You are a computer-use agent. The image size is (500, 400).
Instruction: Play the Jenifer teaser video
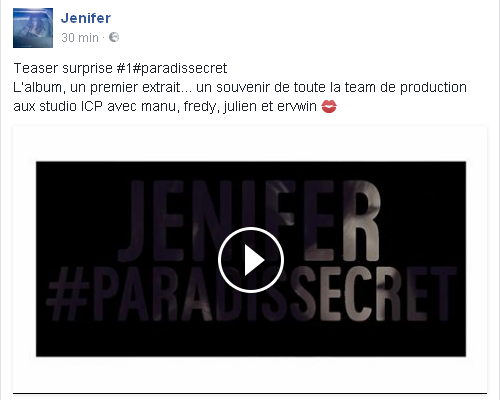click(251, 260)
